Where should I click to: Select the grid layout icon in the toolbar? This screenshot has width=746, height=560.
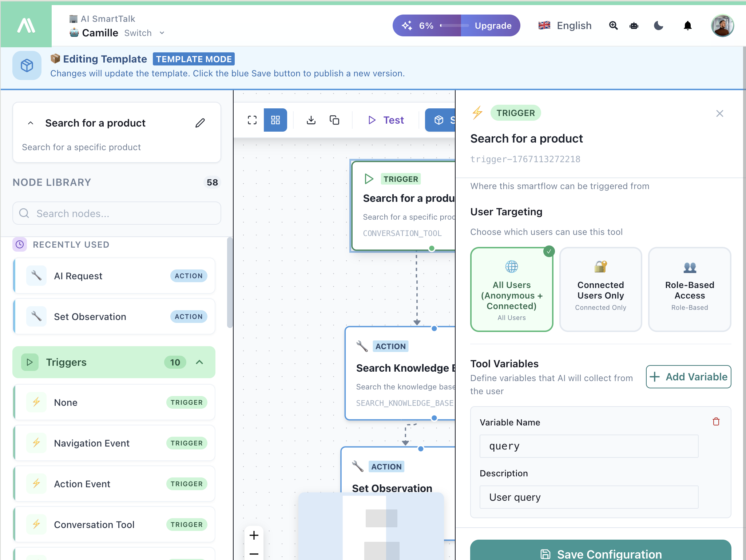275,120
